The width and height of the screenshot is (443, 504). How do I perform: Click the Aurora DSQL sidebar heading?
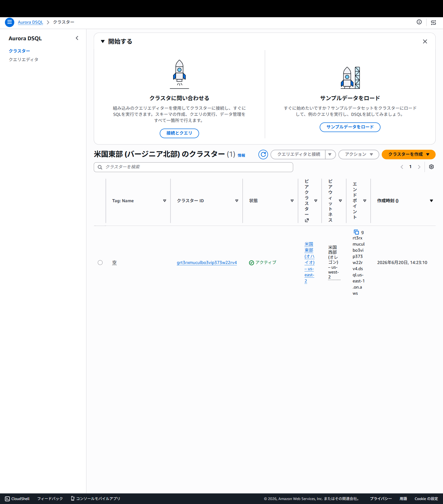[25, 38]
